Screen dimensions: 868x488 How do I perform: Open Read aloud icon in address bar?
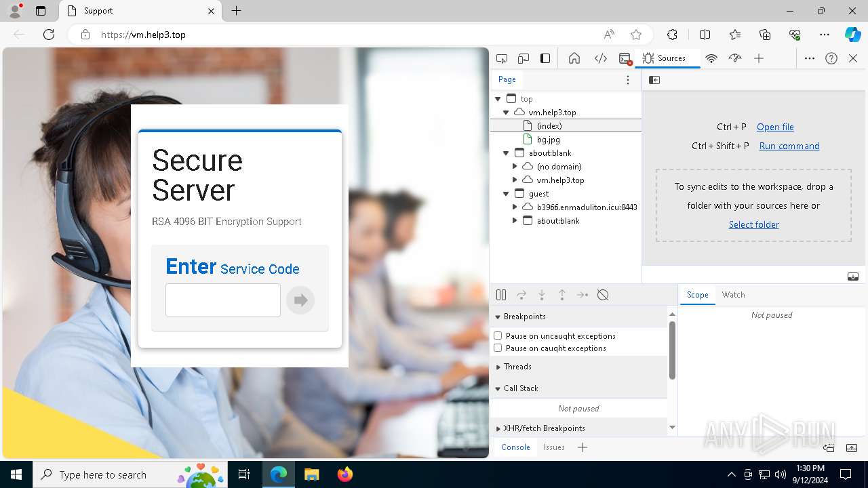tap(609, 35)
